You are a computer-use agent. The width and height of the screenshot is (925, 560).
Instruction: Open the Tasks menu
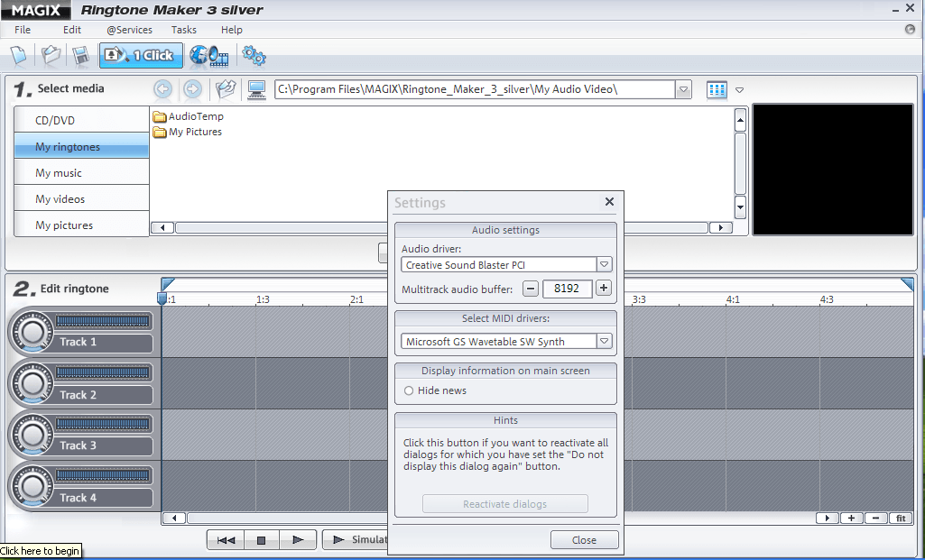pos(184,30)
